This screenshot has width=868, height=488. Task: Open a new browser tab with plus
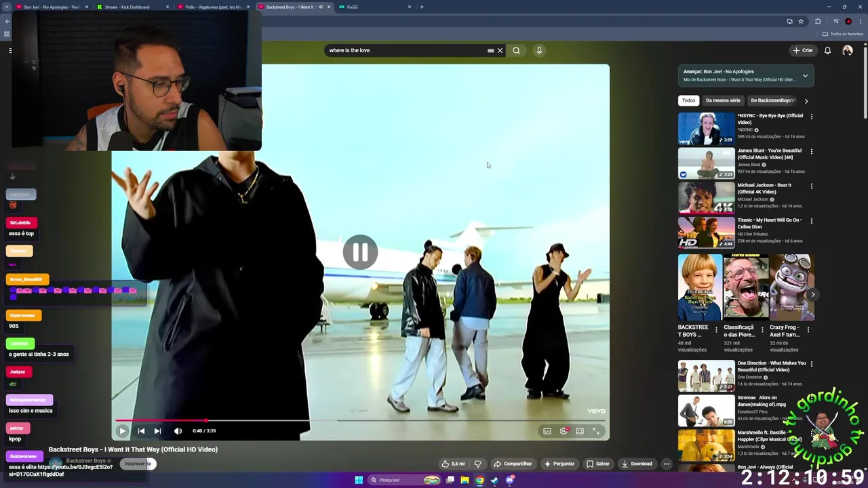tap(421, 7)
